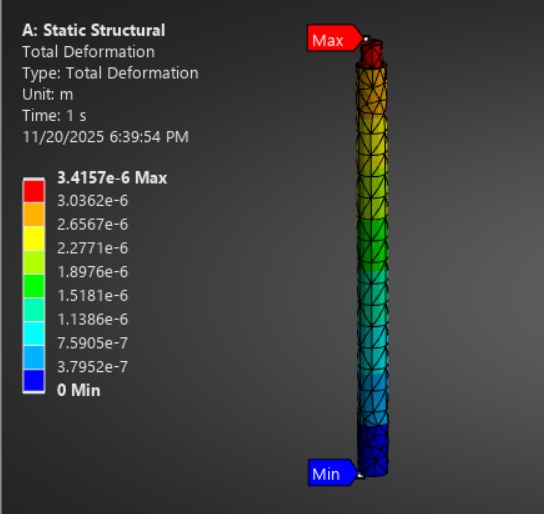This screenshot has width=544, height=514.
Task: Click the legend value 1.1386e-6
Action: [x=93, y=319]
